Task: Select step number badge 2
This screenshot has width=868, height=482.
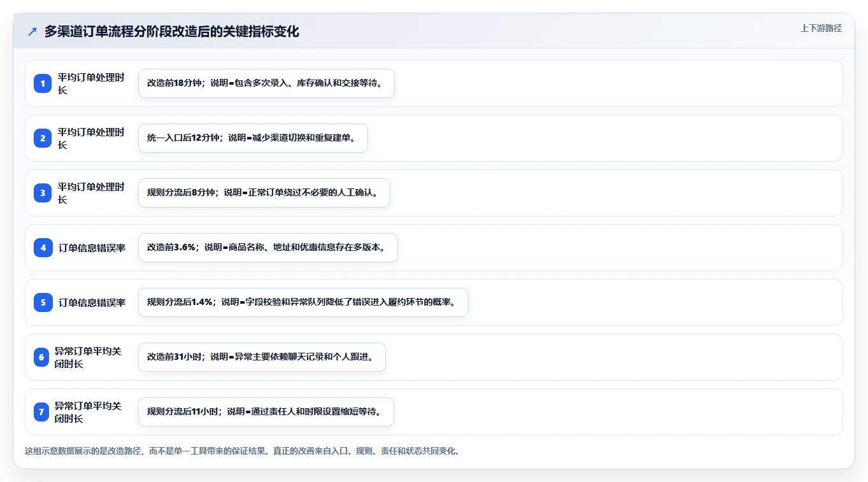Action: point(43,138)
